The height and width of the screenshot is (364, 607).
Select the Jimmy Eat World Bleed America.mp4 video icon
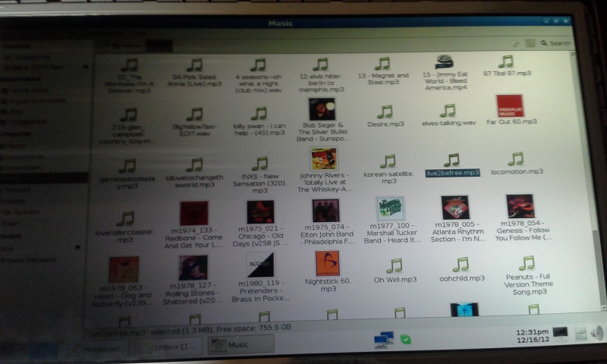pos(445,62)
